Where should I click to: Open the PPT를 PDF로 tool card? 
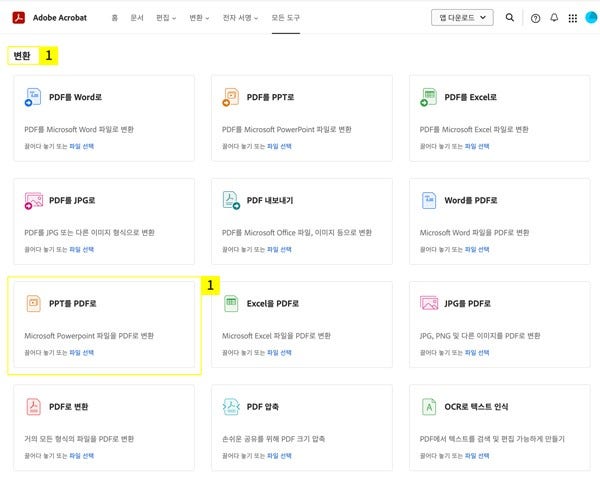point(104,327)
